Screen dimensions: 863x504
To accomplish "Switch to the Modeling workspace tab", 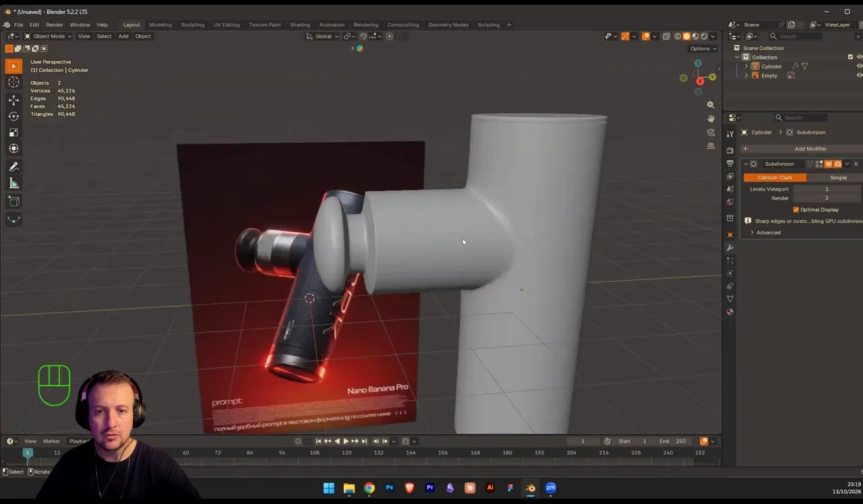I will click(160, 25).
